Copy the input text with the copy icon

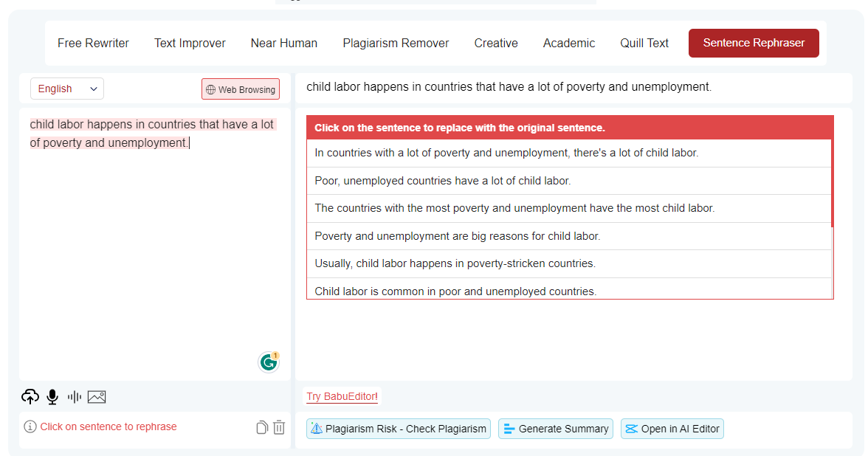click(x=262, y=427)
